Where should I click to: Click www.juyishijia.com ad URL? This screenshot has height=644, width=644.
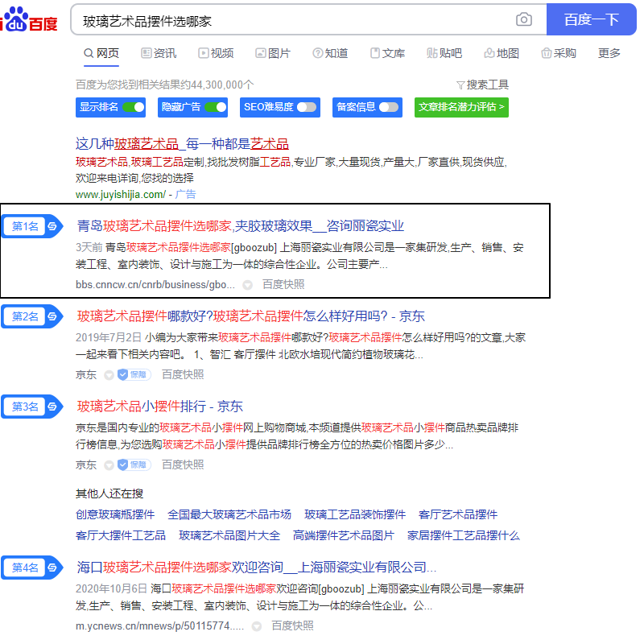[x=121, y=195]
